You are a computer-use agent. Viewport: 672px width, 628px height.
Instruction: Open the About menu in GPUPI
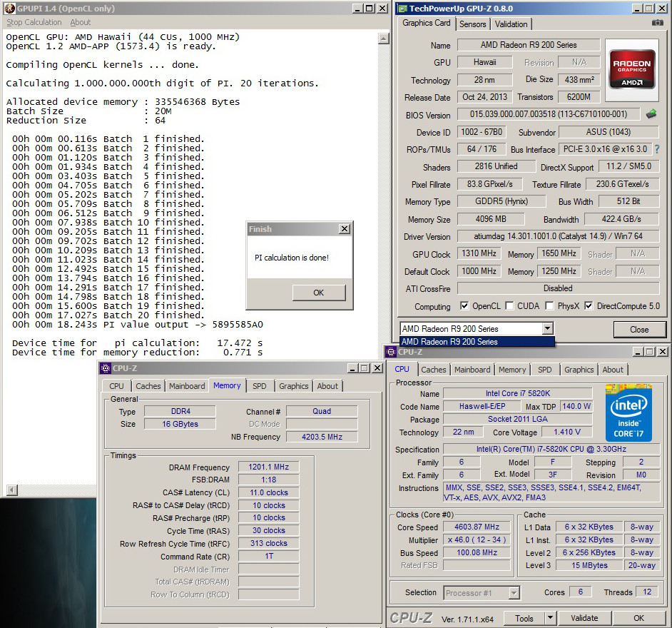[x=80, y=22]
